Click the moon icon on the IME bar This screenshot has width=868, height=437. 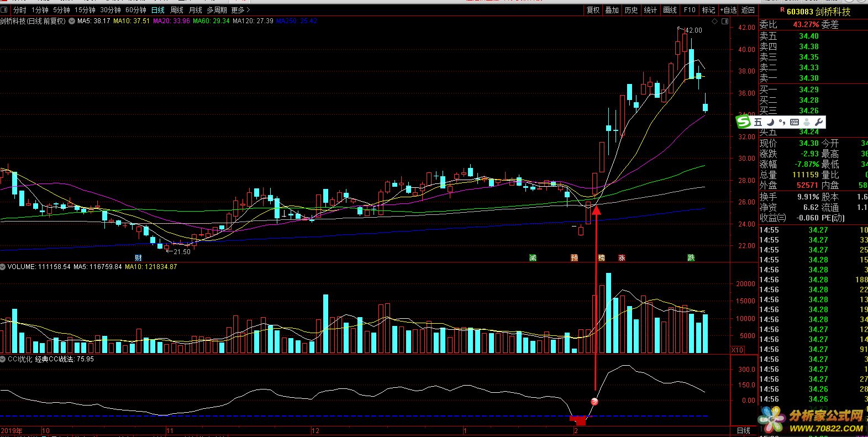click(770, 122)
